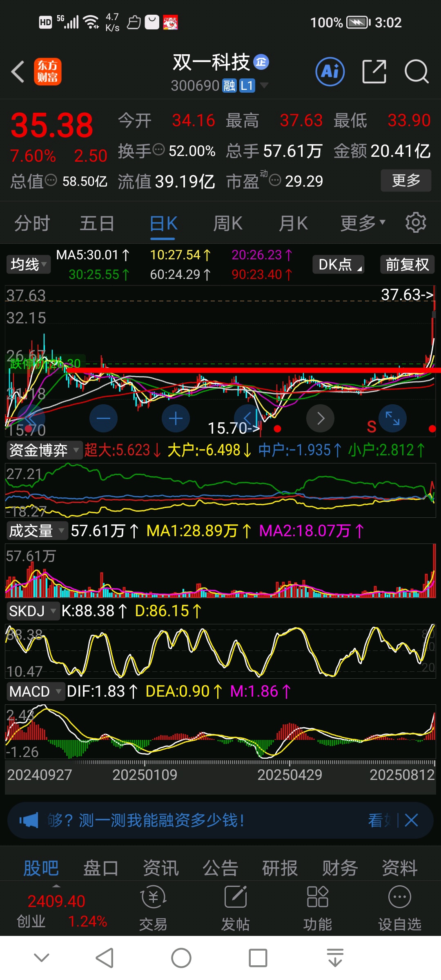The width and height of the screenshot is (441, 980).
Task: Open the 资料 tab
Action: 399,868
